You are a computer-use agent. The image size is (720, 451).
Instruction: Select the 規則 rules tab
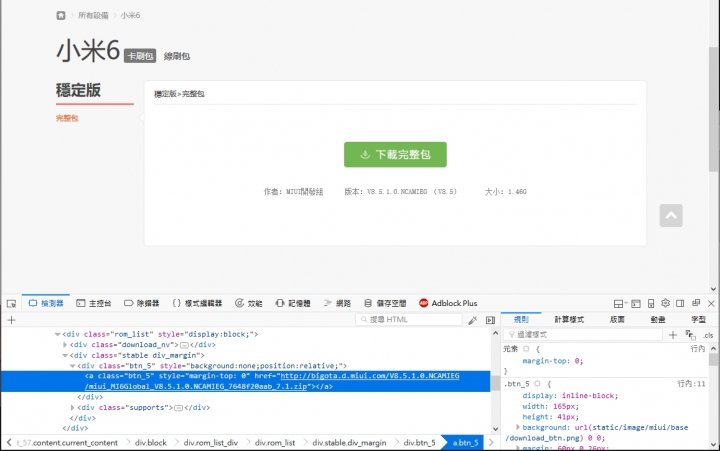(x=521, y=319)
